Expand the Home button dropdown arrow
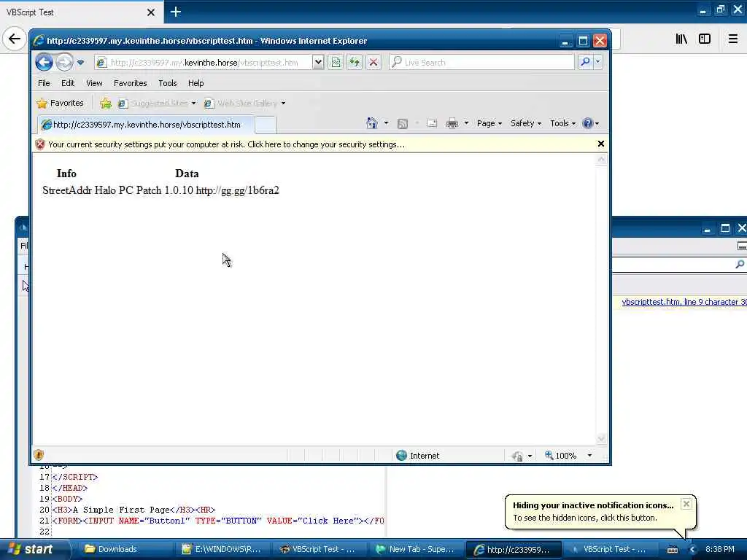Screen dimensions: 747x560 pos(387,123)
